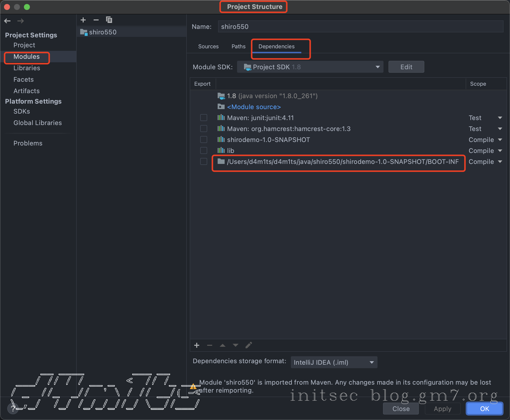Click the add dependency plus icon

click(197, 345)
